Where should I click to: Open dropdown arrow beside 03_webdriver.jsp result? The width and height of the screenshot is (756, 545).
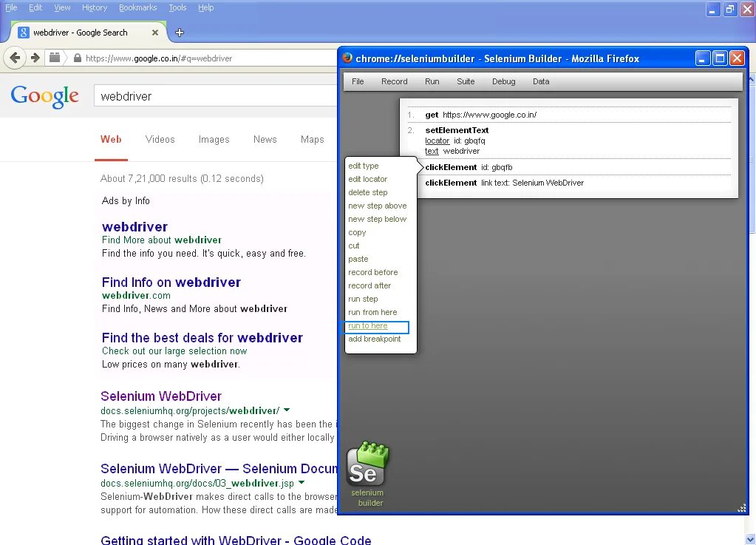click(x=302, y=482)
